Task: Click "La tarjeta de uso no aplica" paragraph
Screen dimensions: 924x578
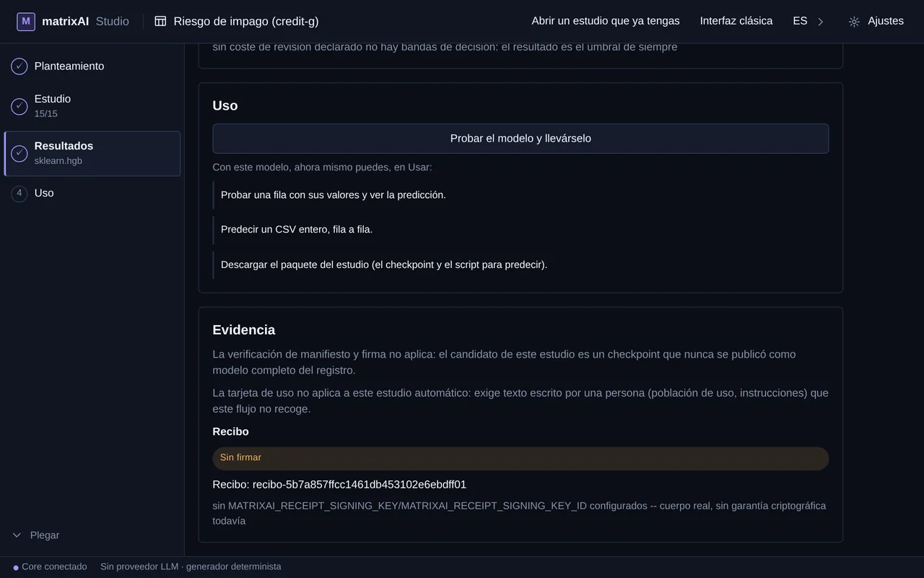Action: (x=520, y=401)
